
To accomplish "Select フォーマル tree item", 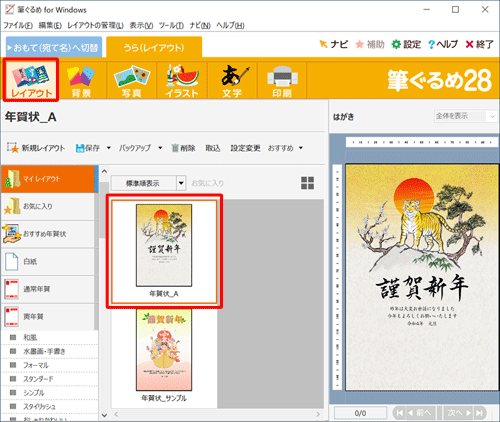I will 36,365.
